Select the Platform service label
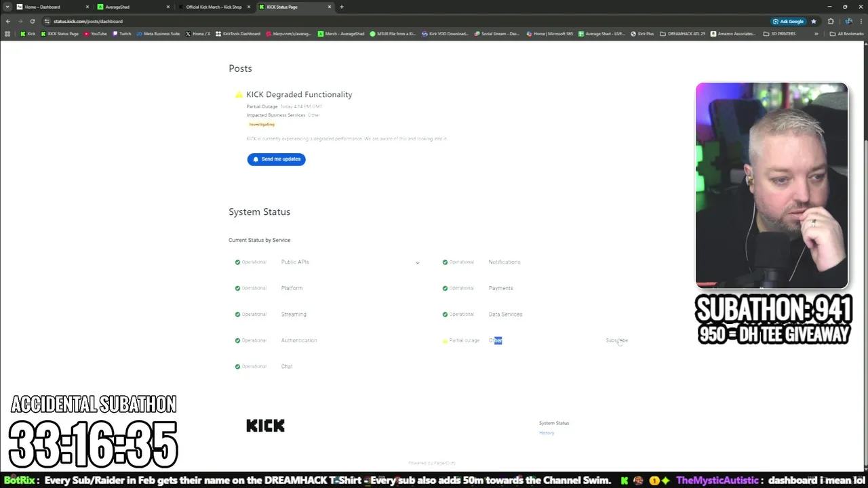This screenshot has height=488, width=868. (292, 288)
